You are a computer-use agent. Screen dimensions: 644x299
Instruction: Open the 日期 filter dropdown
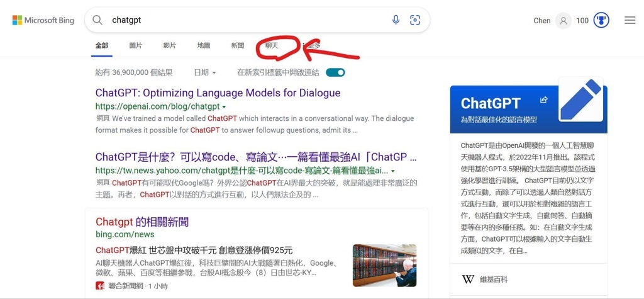tap(205, 72)
